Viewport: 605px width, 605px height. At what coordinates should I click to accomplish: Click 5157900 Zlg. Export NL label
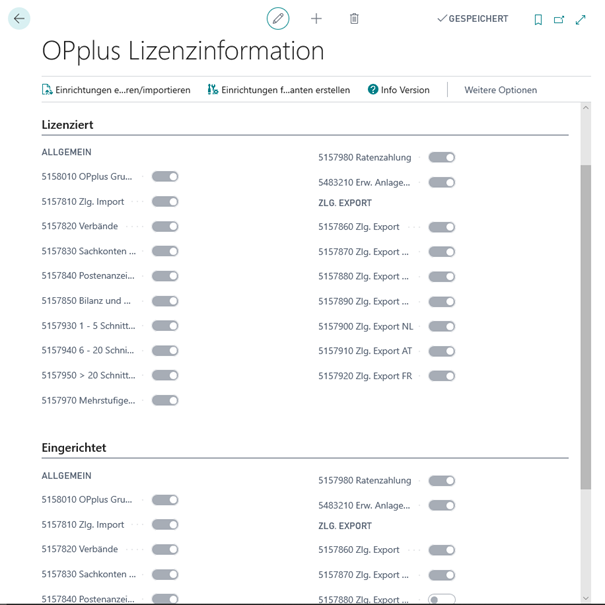(x=366, y=326)
